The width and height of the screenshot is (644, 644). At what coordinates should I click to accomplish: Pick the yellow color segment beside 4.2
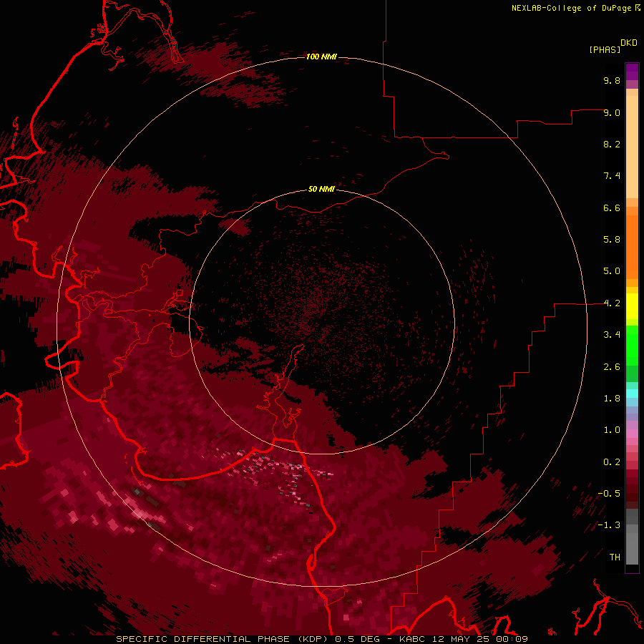tap(632, 306)
